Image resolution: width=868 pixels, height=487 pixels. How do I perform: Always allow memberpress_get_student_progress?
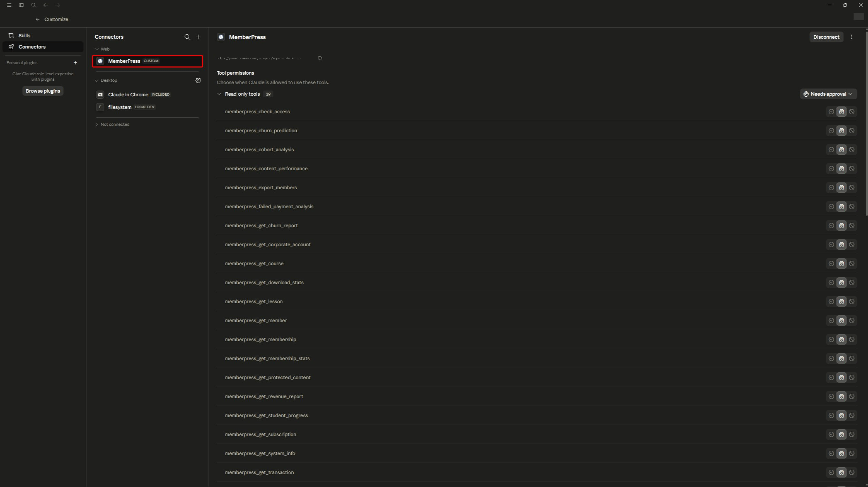click(831, 415)
